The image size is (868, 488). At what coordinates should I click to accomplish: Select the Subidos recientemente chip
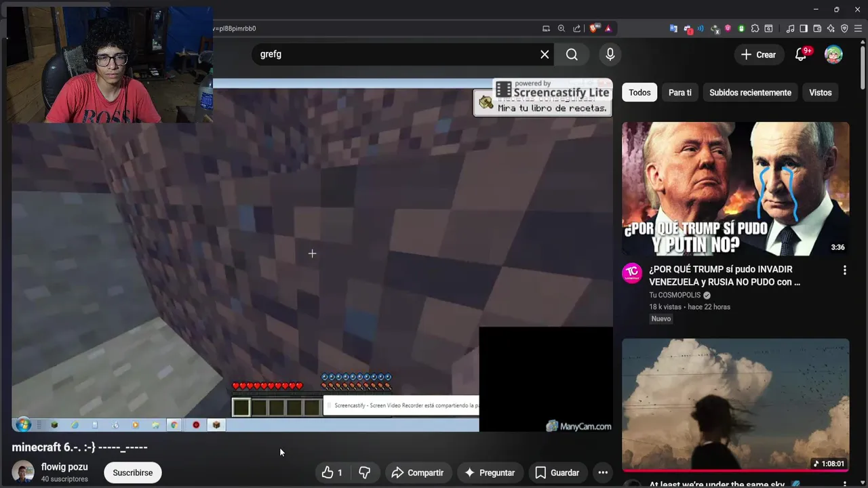point(750,92)
